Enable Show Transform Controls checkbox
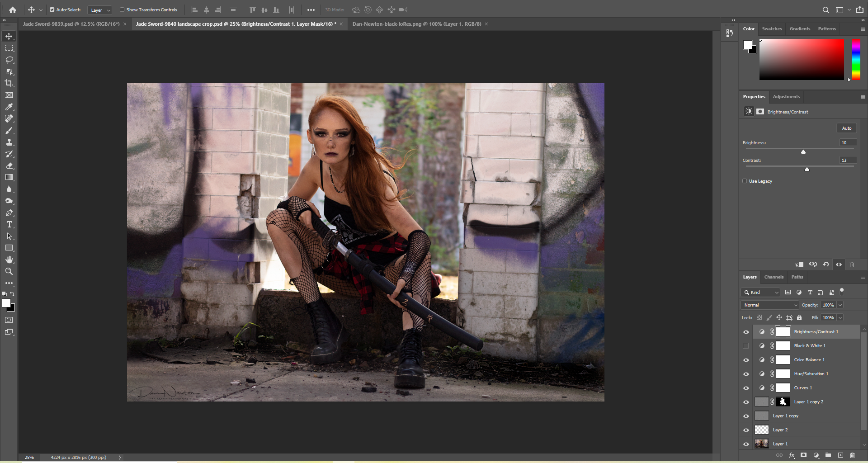Image resolution: width=868 pixels, height=463 pixels. coord(122,9)
